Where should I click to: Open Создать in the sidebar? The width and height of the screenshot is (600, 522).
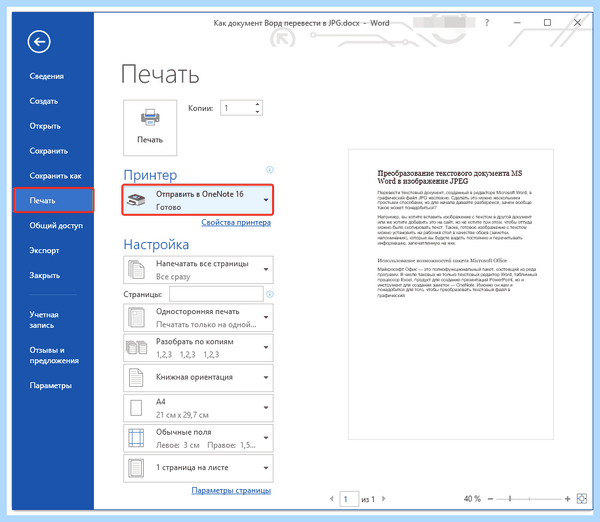44,101
